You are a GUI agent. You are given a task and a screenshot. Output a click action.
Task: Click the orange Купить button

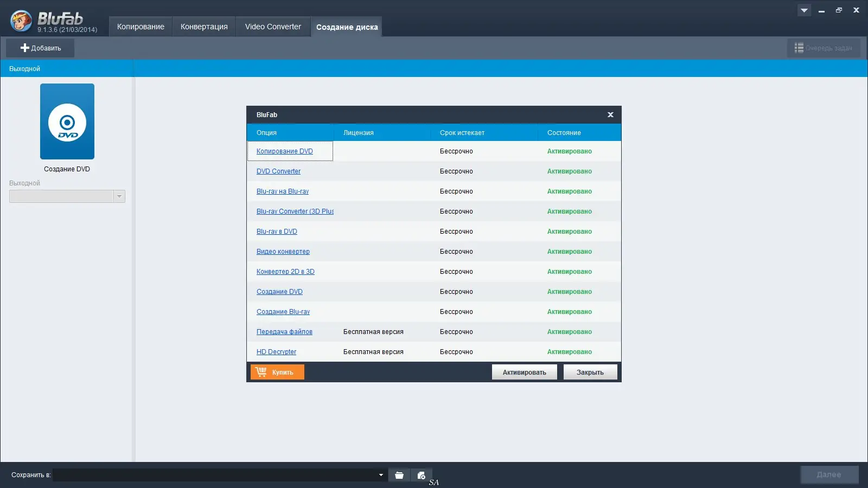pyautogui.click(x=277, y=372)
